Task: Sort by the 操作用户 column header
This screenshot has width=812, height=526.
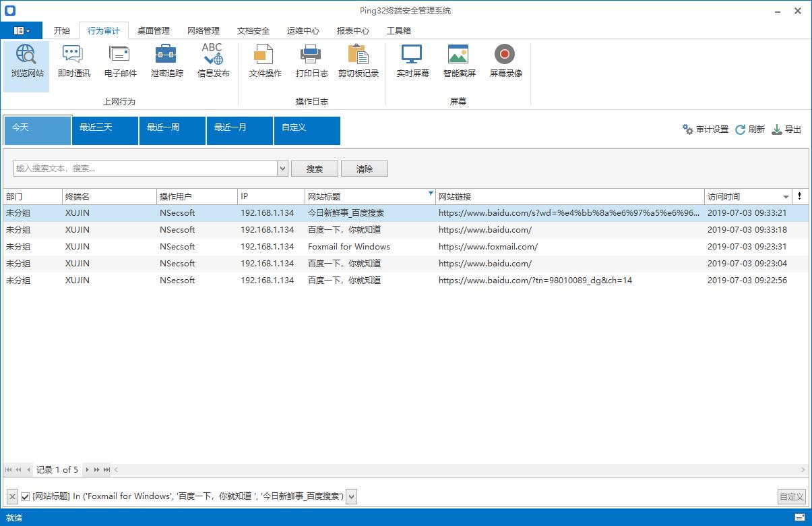Action: [x=197, y=197]
